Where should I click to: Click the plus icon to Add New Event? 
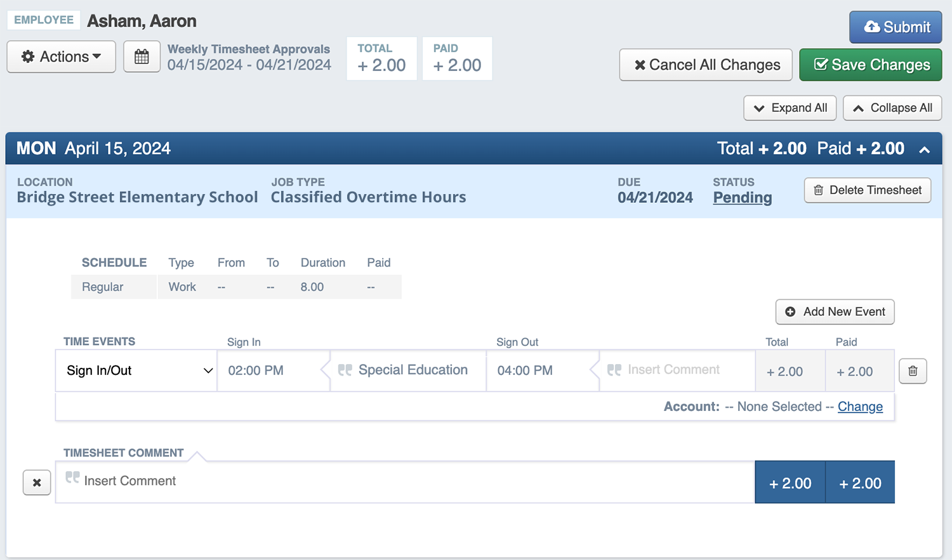coord(791,311)
